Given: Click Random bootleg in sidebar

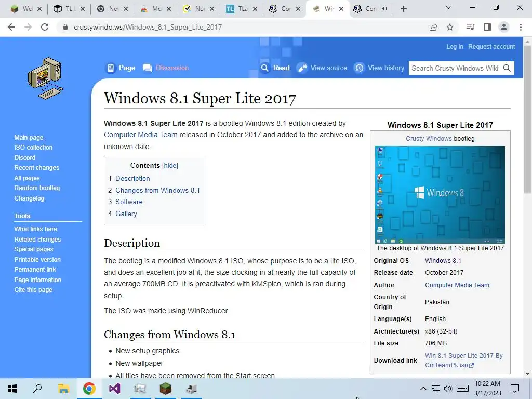Looking at the screenshot, I should [37, 188].
